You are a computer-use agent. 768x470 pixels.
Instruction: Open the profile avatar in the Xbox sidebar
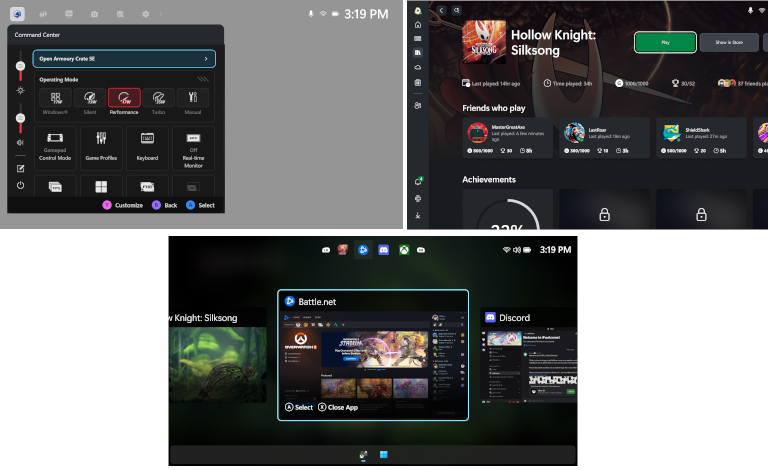[418, 11]
